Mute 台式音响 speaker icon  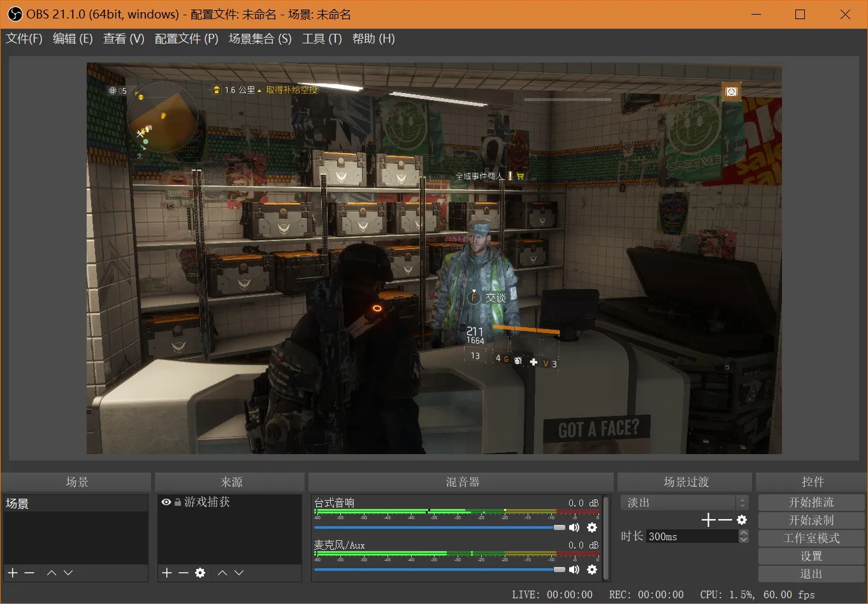coord(574,527)
